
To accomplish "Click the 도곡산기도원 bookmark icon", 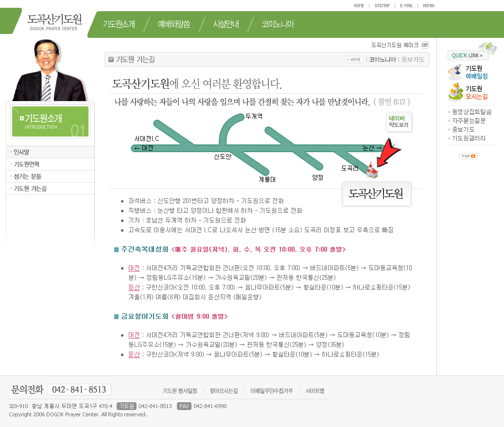I will coord(425,45).
